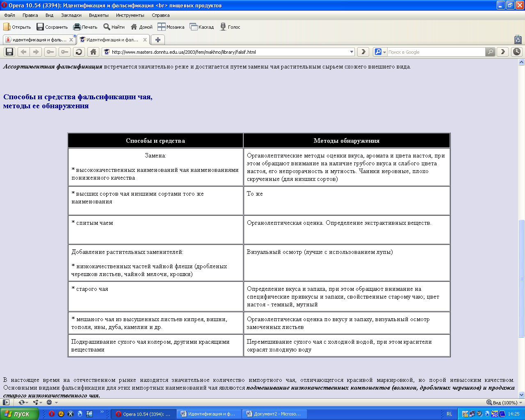Viewport: 525px width, 420px height.
Task: Arrange windows with Мозаика
Action: pyautogui.click(x=171, y=27)
